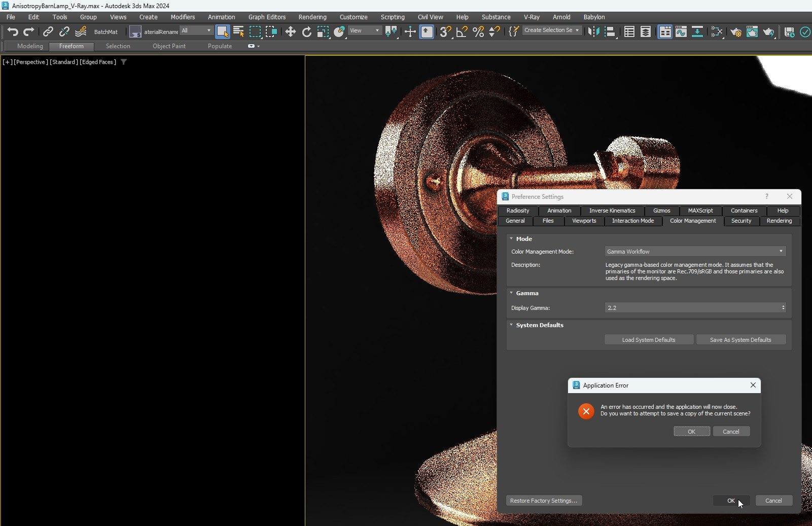The height and width of the screenshot is (526, 812).
Task: Open the reference coordinate View dropdown
Action: pyautogui.click(x=365, y=30)
